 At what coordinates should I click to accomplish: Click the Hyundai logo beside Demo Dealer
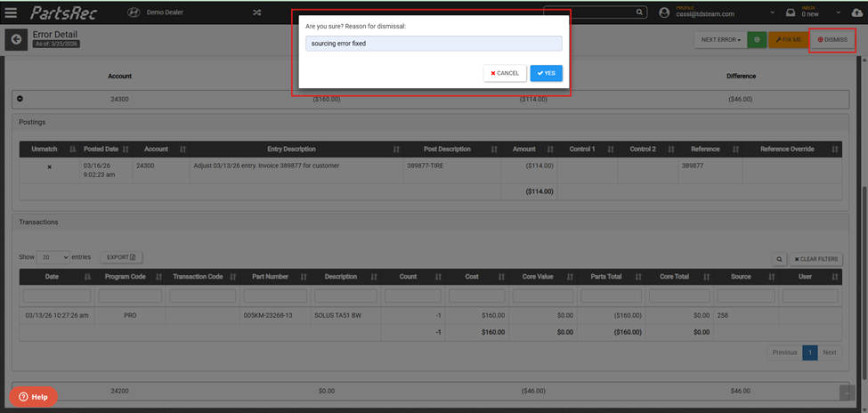point(133,12)
